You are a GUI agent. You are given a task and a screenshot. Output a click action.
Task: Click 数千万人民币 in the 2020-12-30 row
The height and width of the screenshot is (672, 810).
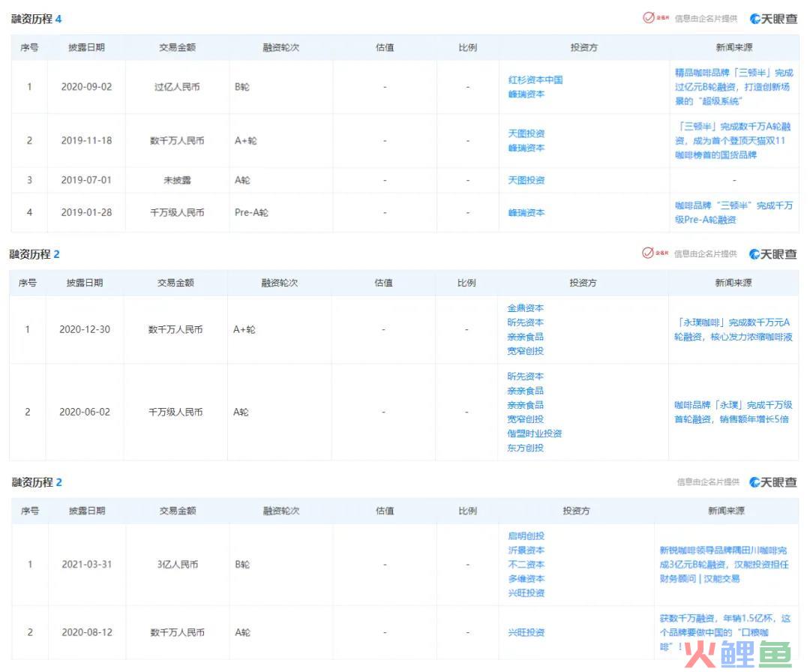pos(175,329)
